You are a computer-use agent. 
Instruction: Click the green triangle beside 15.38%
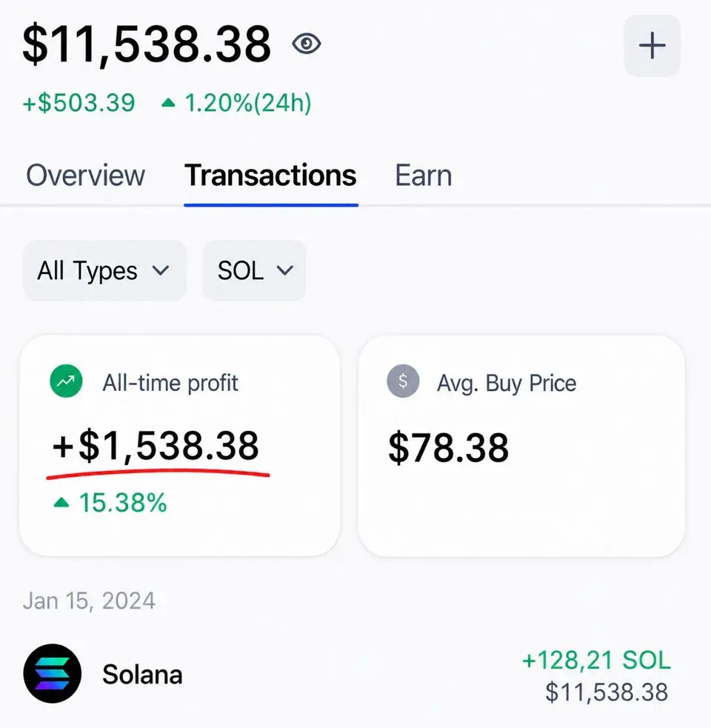[61, 502]
